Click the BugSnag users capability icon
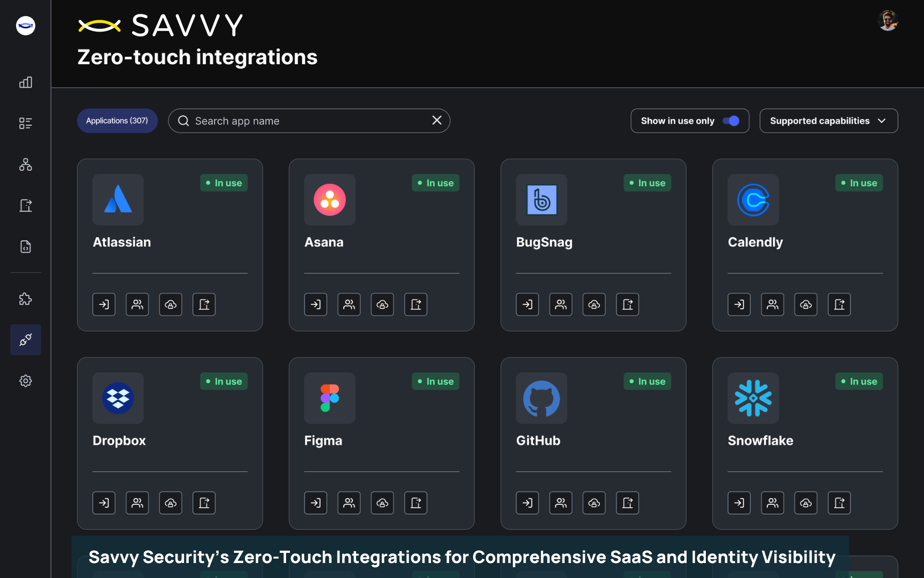Viewport: 924px width, 578px height. point(561,305)
